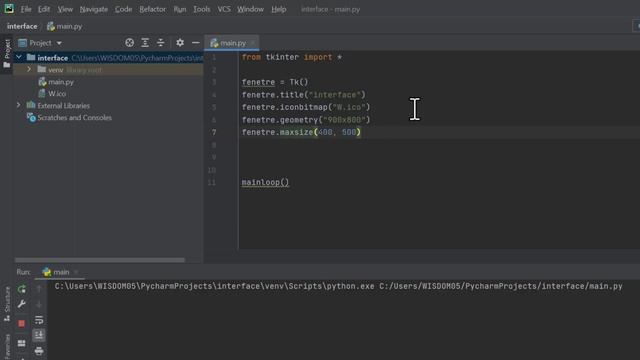The image size is (640, 360).
Task: Collapse the interface root folder
Action: click(x=19, y=58)
